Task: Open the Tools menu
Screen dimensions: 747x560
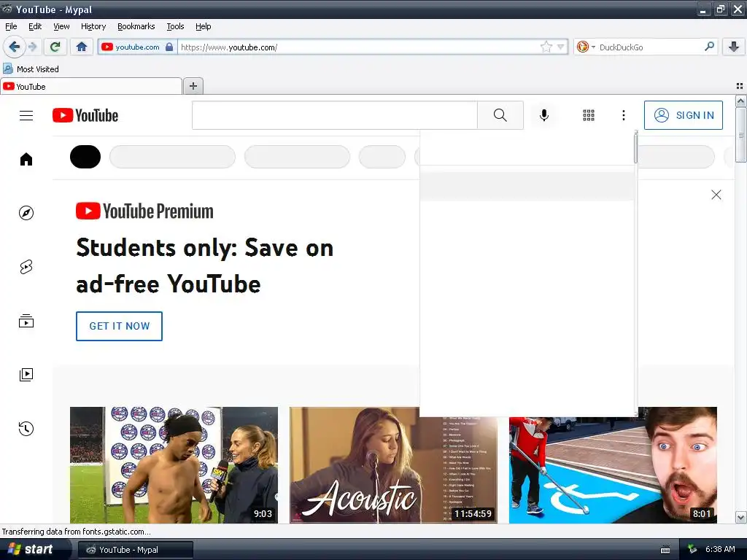Action: tap(175, 26)
